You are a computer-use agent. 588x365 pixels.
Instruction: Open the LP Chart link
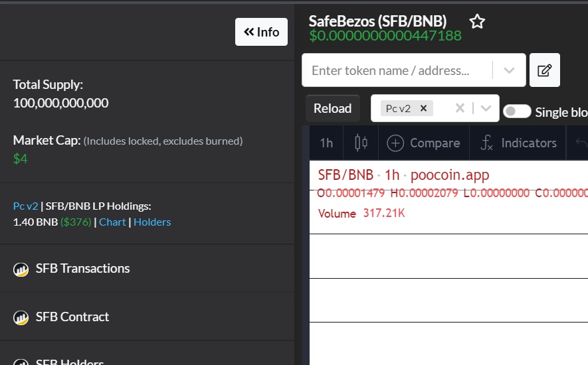[x=112, y=222]
